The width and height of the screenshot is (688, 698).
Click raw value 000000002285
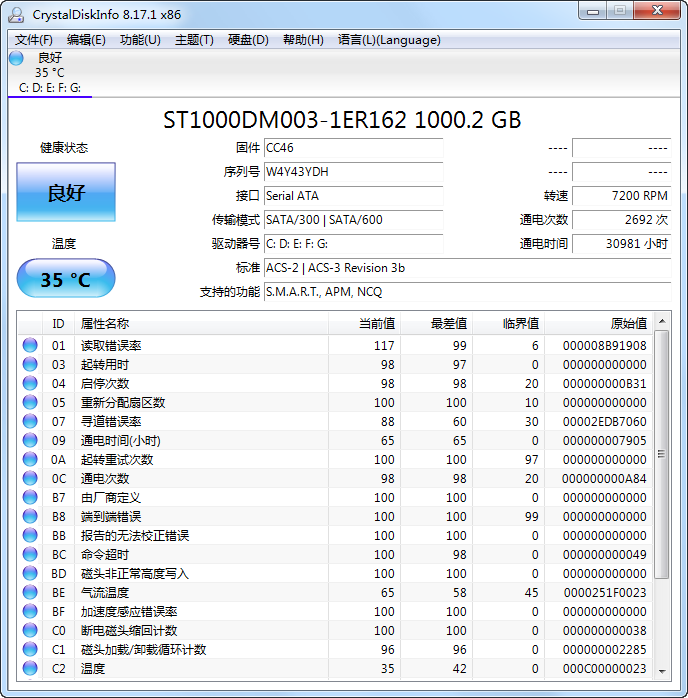[x=604, y=649]
